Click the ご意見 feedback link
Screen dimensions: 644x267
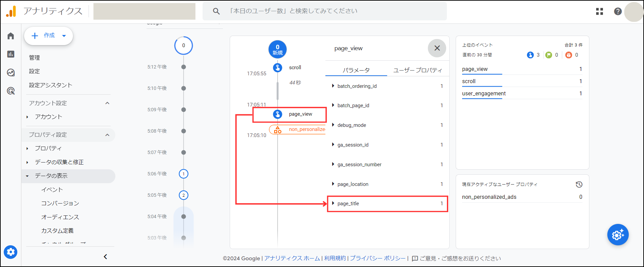coord(456,259)
